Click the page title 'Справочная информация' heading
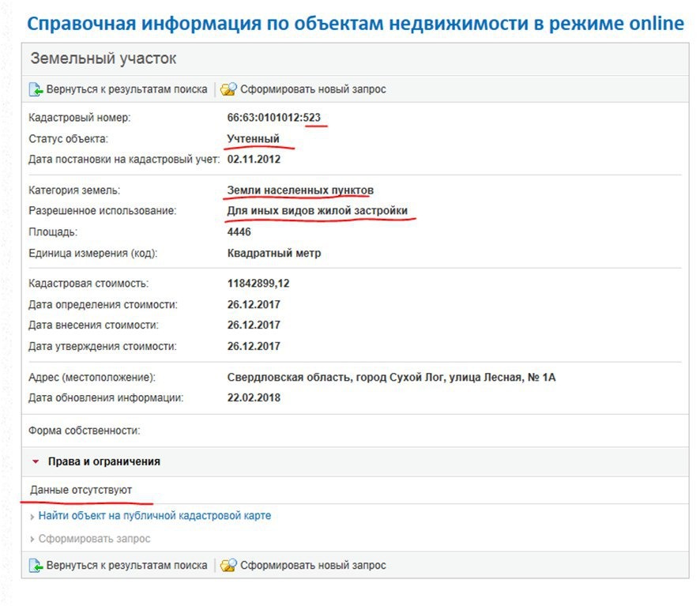 (x=355, y=22)
